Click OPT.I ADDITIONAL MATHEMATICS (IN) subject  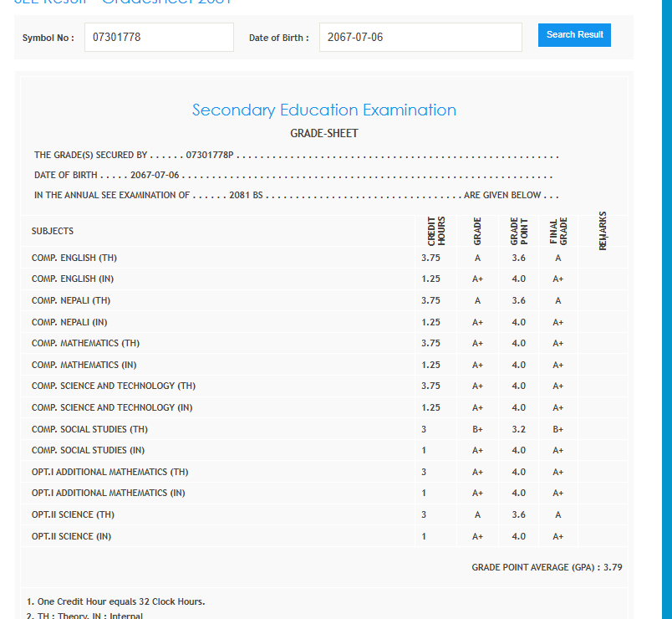coord(109,494)
